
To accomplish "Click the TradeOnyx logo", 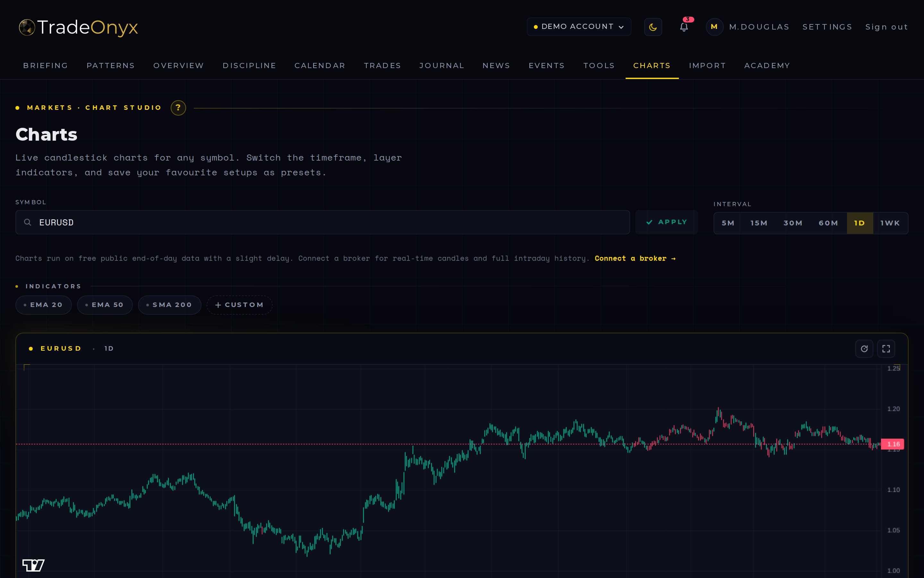I will pyautogui.click(x=79, y=27).
